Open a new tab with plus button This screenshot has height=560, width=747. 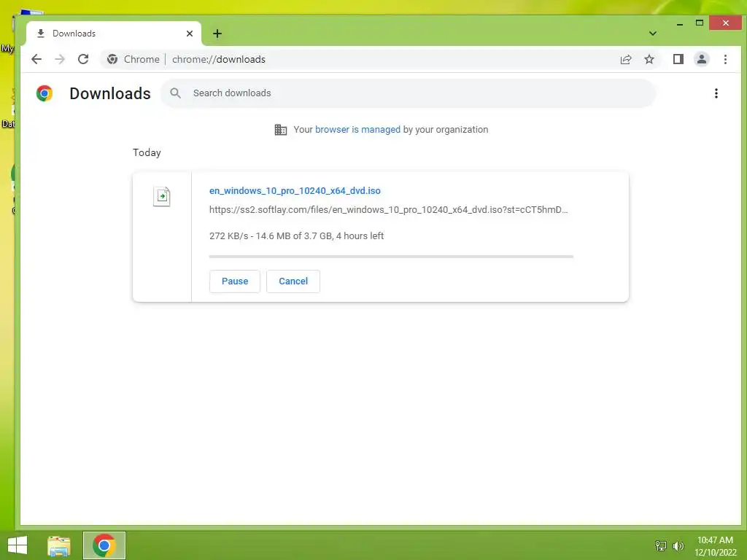(217, 34)
